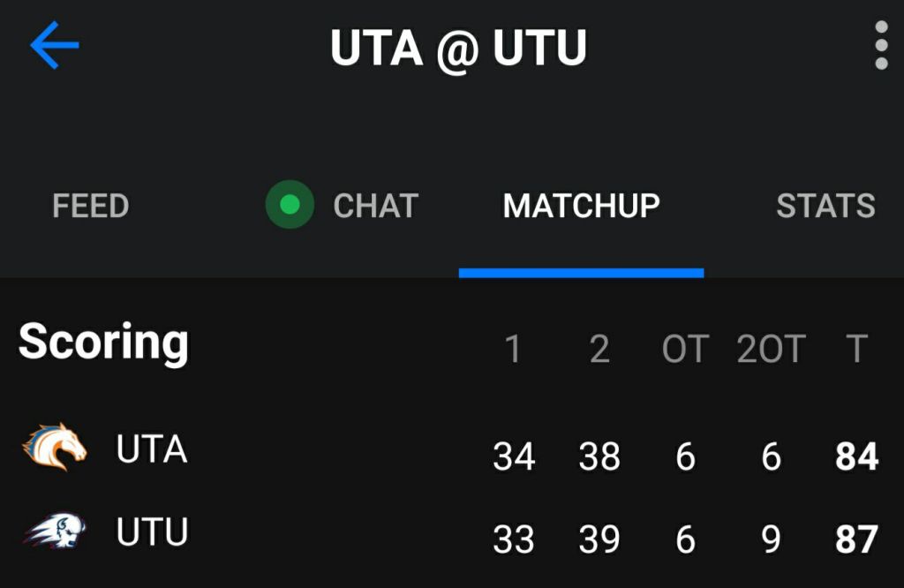Tap the UTA mustang team logo

55,447
